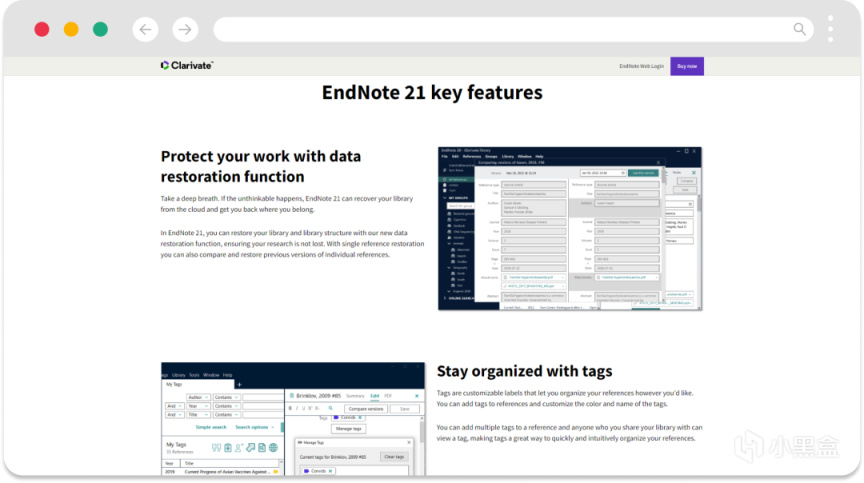Screen dimensions: 864x483
Task: Click the Manage tags button
Action: 348,428
